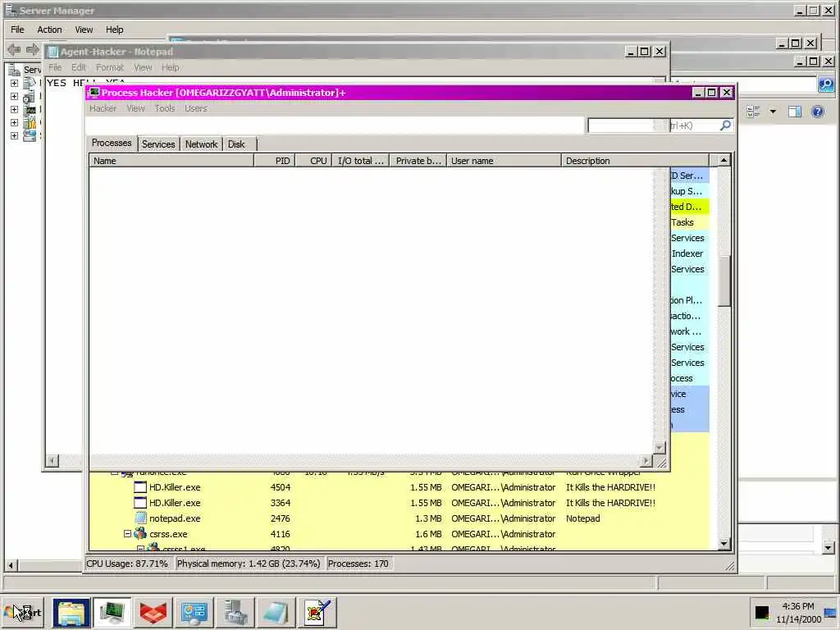The width and height of the screenshot is (840, 630).
Task: Sort by the Description column header
Action: tap(636, 161)
